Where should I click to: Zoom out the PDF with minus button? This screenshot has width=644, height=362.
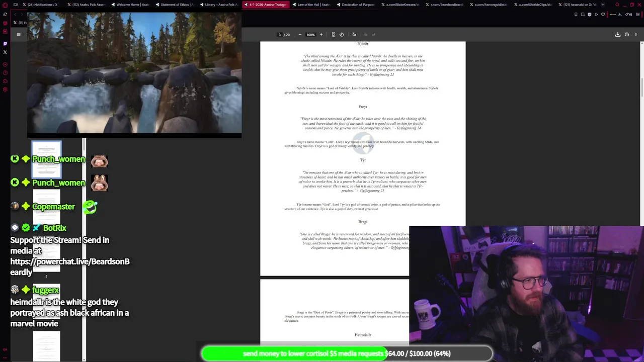click(x=300, y=35)
